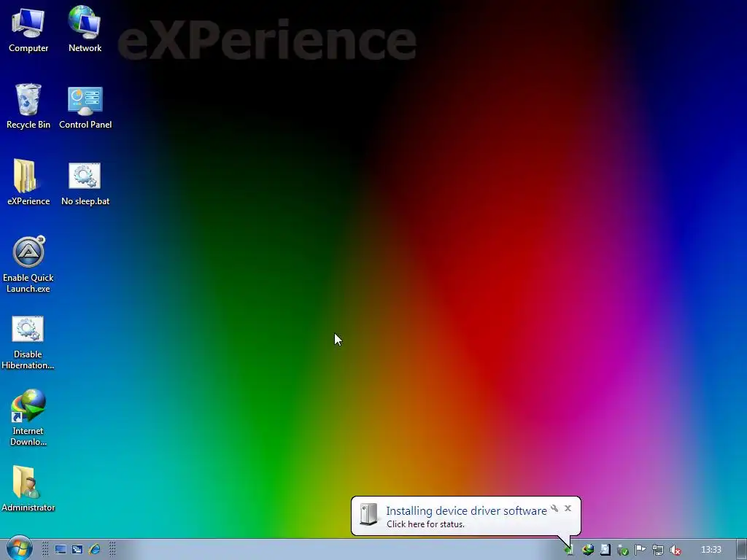Select Disable Hibernation batch file icon
The width and height of the screenshot is (747, 560).
28,343
